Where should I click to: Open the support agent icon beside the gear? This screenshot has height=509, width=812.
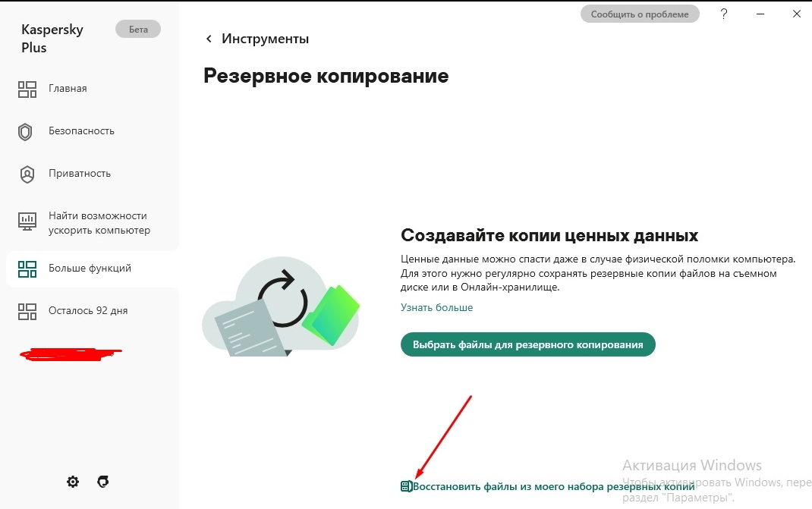pos(103,482)
